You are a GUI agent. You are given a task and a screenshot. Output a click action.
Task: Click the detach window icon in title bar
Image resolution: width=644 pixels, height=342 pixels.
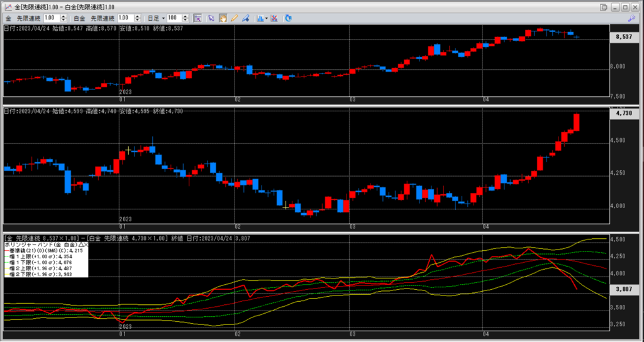click(x=604, y=6)
